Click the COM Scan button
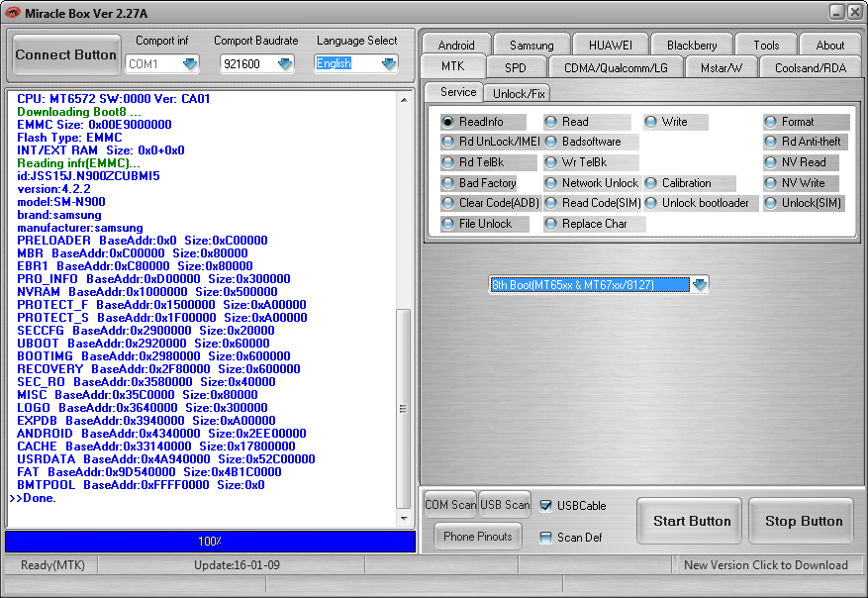The width and height of the screenshot is (868, 598). click(x=450, y=504)
